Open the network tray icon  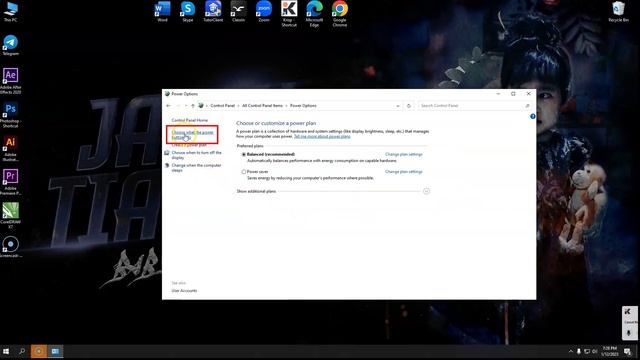pos(587,351)
